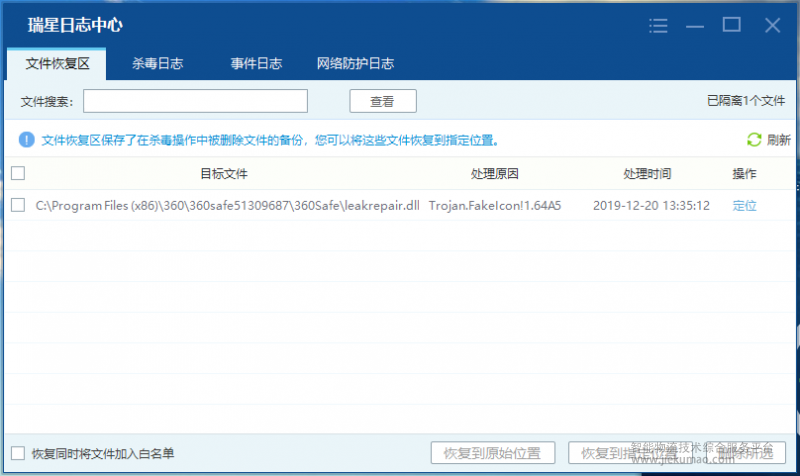Go to the 网络防护日志 tab

coord(355,64)
